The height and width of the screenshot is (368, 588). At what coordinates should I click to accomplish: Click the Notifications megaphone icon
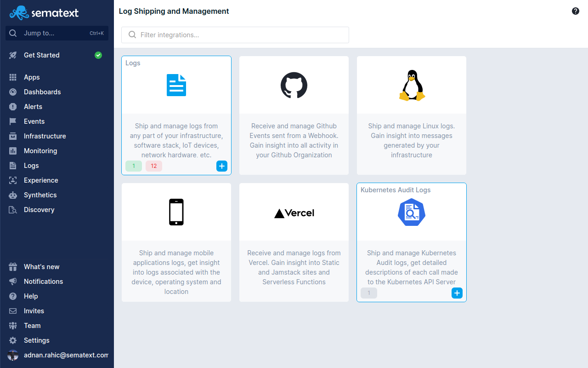pyautogui.click(x=13, y=282)
